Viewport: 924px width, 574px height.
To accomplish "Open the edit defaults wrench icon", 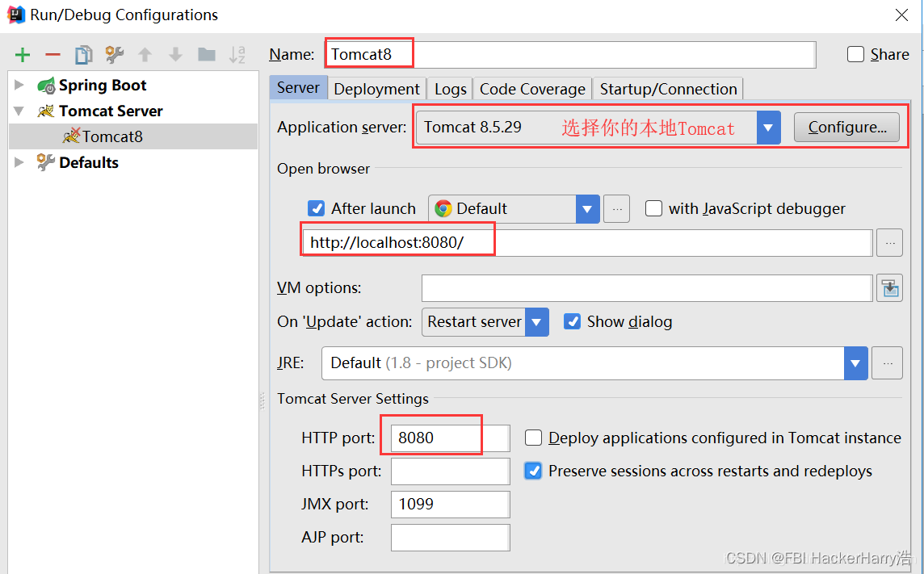I will coord(115,55).
